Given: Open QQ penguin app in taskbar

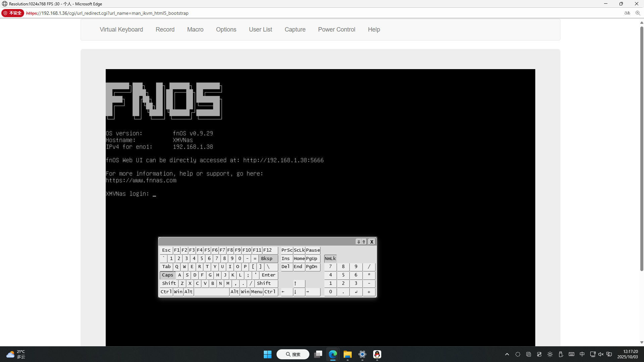Looking at the screenshot, I should (377, 354).
